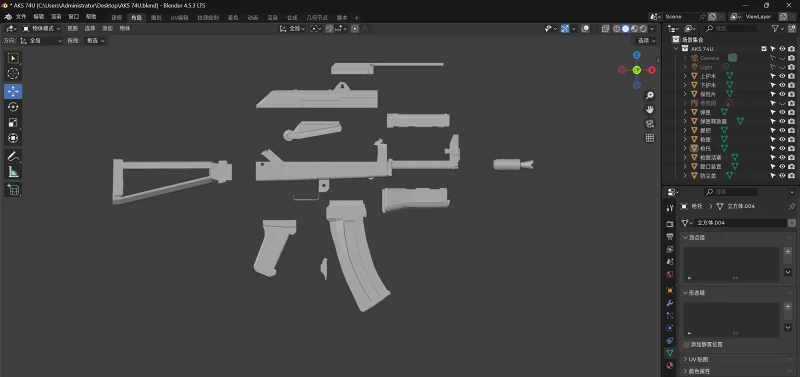
Task: Open the View Layer properties tab
Action: coord(670,249)
